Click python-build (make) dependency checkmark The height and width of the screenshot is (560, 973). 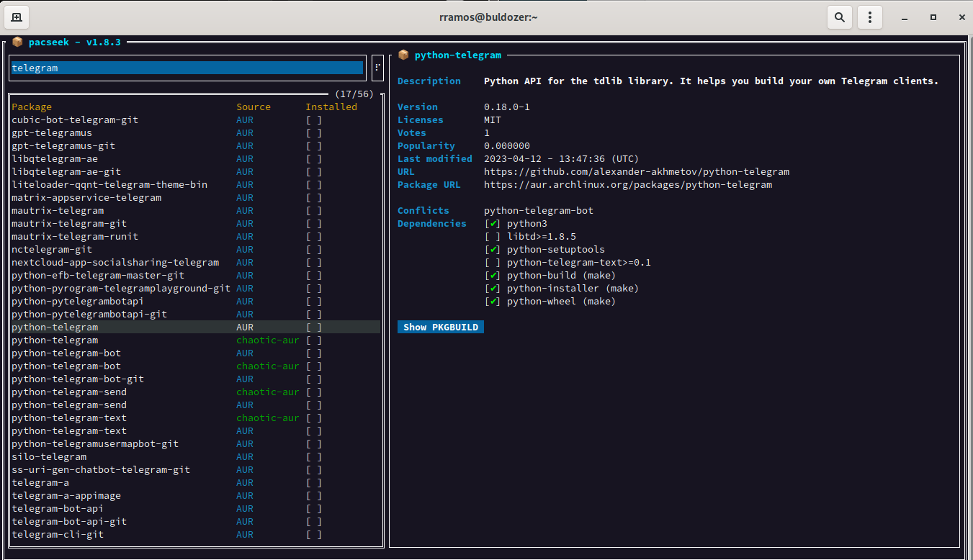click(x=493, y=275)
